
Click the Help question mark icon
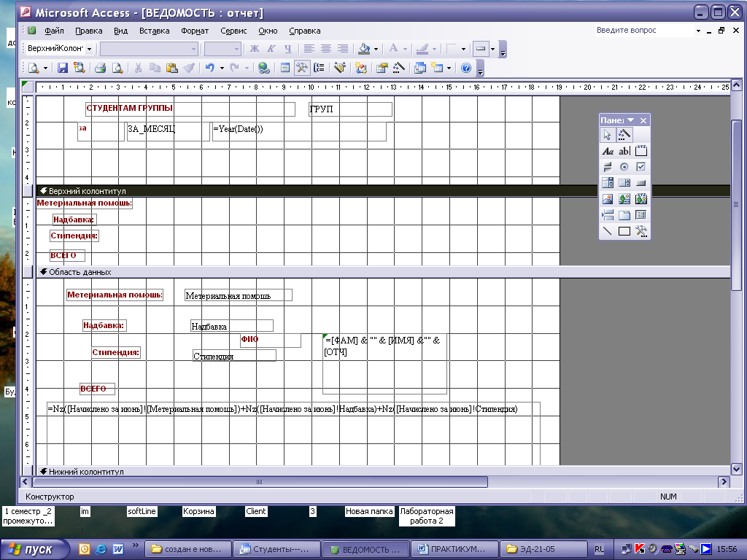coord(466,68)
